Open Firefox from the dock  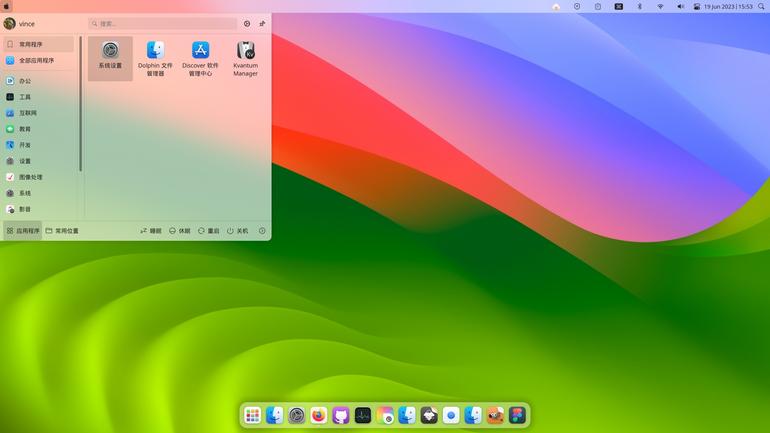(x=319, y=415)
